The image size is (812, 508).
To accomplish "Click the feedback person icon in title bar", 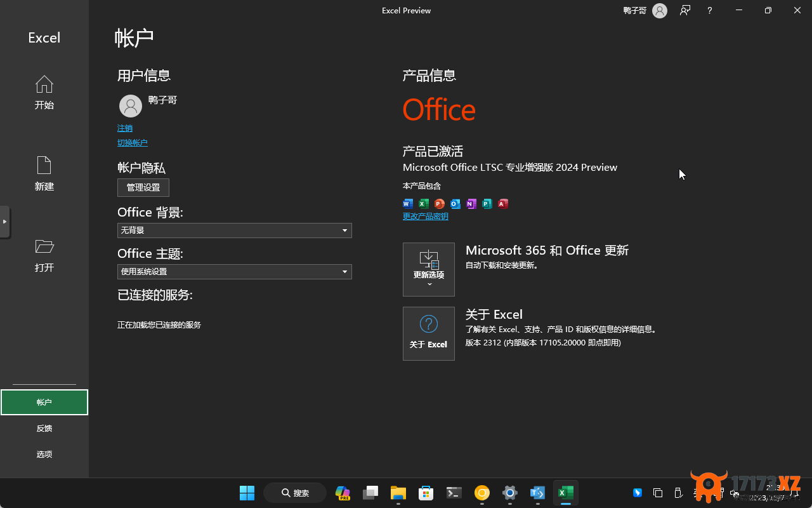I will coord(685,10).
